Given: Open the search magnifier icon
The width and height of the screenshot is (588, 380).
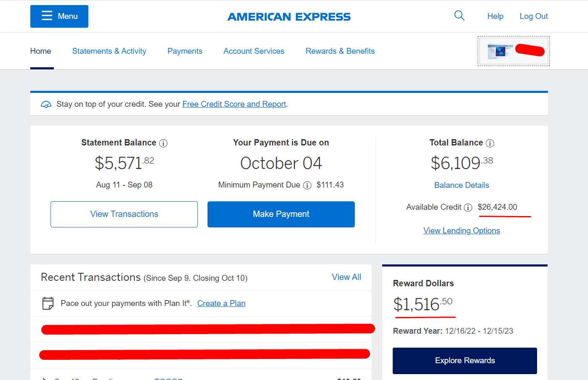Looking at the screenshot, I should [459, 16].
